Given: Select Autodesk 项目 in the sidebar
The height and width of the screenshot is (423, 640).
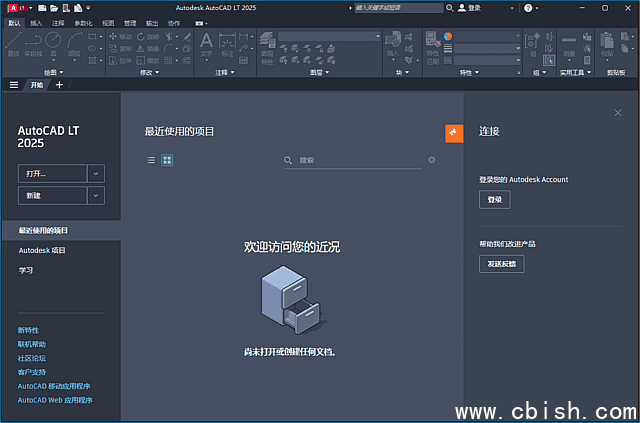Looking at the screenshot, I should [x=42, y=250].
